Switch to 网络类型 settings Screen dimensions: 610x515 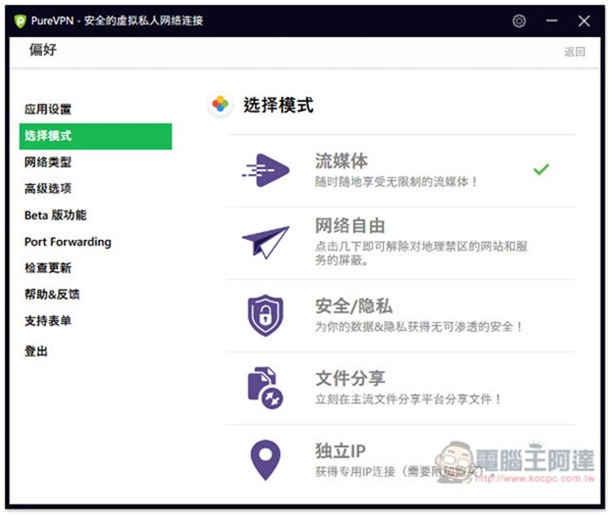pos(48,162)
